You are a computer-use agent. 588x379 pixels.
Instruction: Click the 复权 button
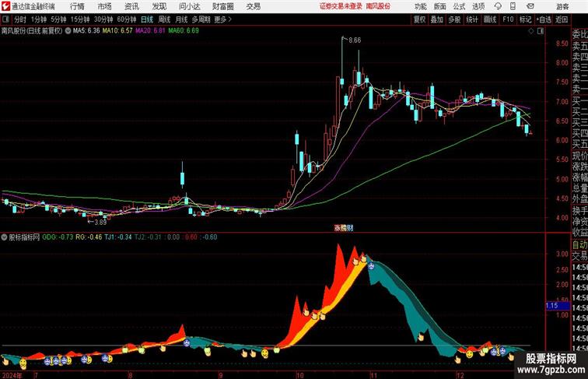coord(420,19)
